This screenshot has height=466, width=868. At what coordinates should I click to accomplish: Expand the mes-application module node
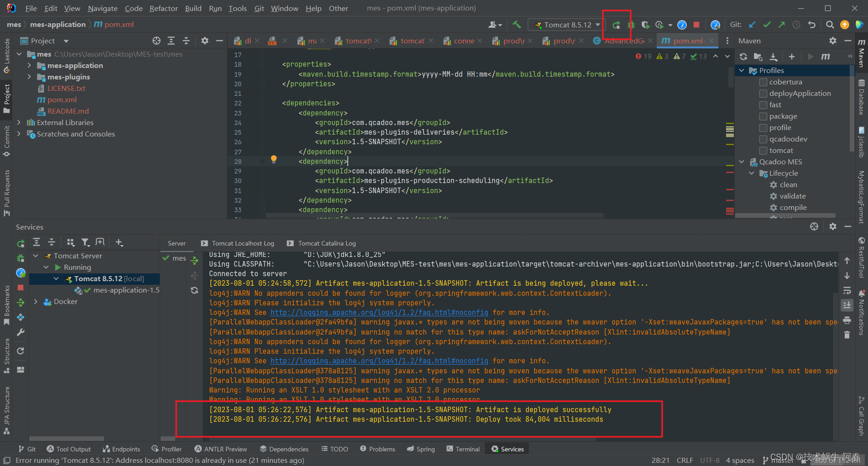[x=29, y=65]
